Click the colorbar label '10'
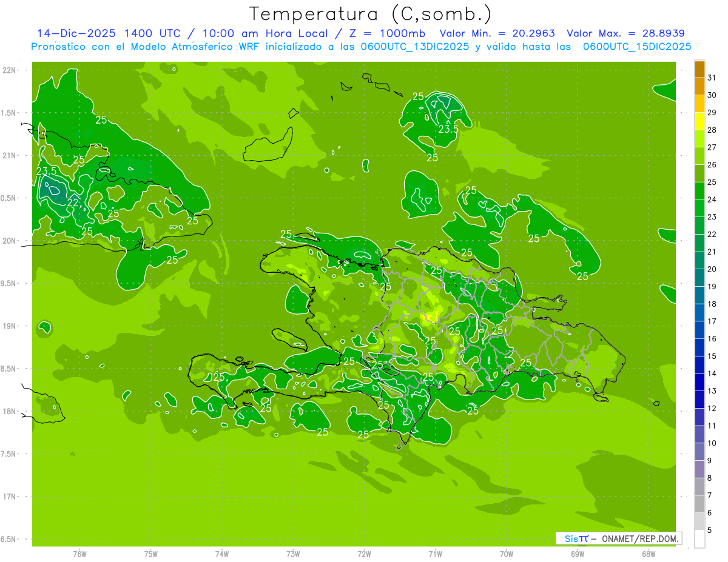 pyautogui.click(x=712, y=443)
